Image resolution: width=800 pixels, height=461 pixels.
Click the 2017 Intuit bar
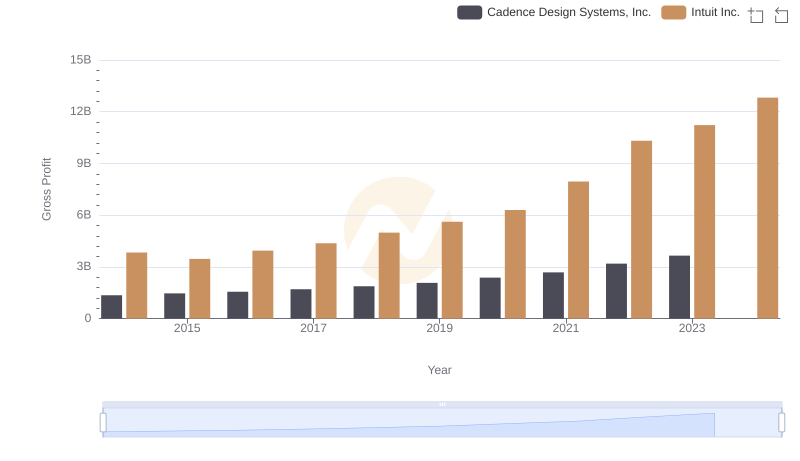[x=326, y=281]
